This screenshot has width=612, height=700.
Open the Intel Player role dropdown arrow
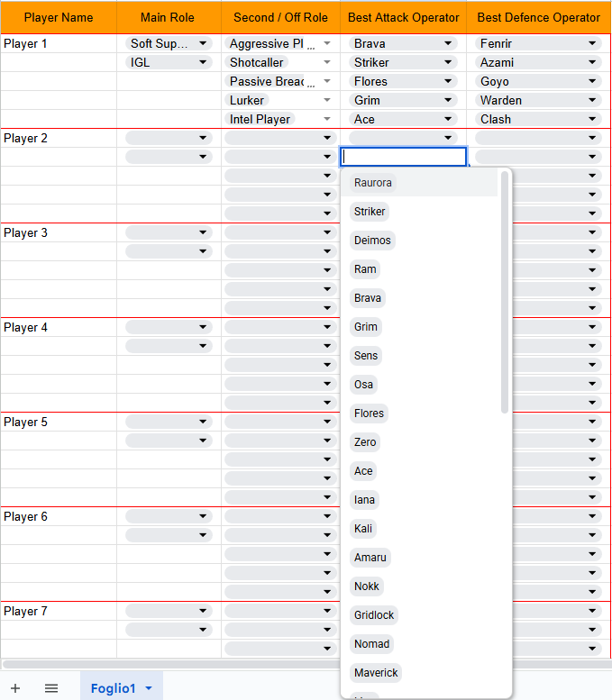(327, 119)
